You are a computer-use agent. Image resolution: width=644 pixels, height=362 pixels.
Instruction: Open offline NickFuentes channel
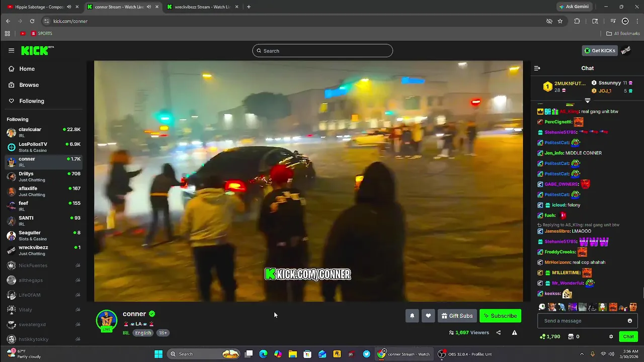(43, 265)
